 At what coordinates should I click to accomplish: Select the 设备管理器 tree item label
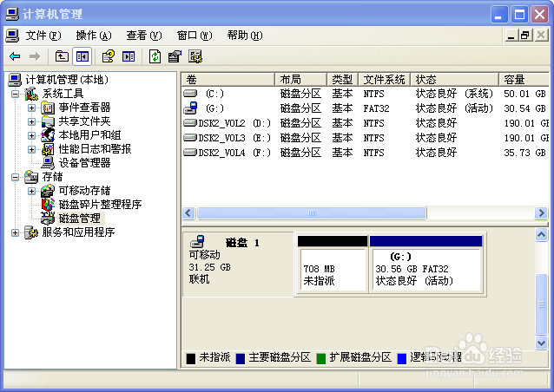point(85,163)
